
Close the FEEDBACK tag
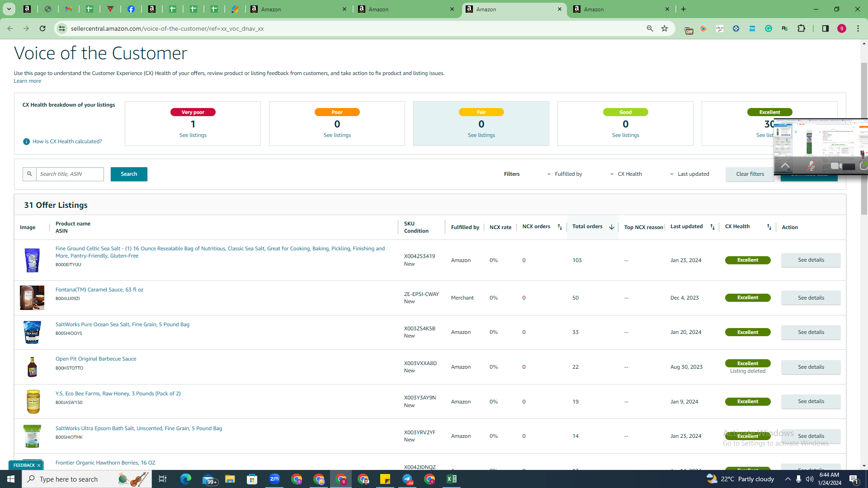coord(39,465)
